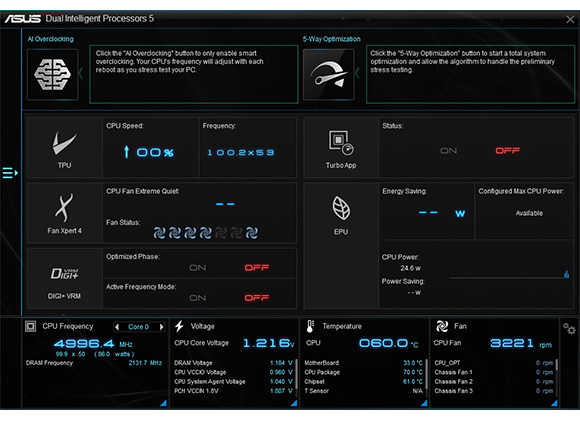Click the Chassis Fan 1 row
This screenshot has height=424, width=580.
(x=493, y=372)
